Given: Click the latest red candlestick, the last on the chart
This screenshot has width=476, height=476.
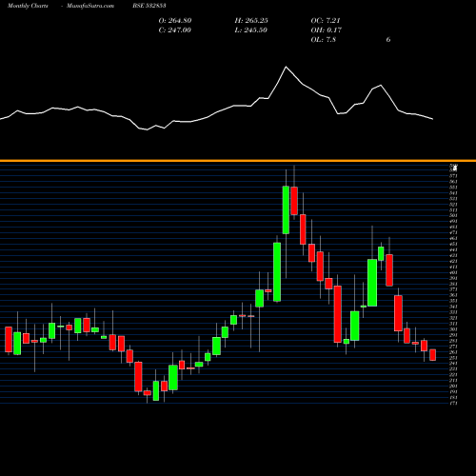Looking at the screenshot, I should (x=432, y=355).
